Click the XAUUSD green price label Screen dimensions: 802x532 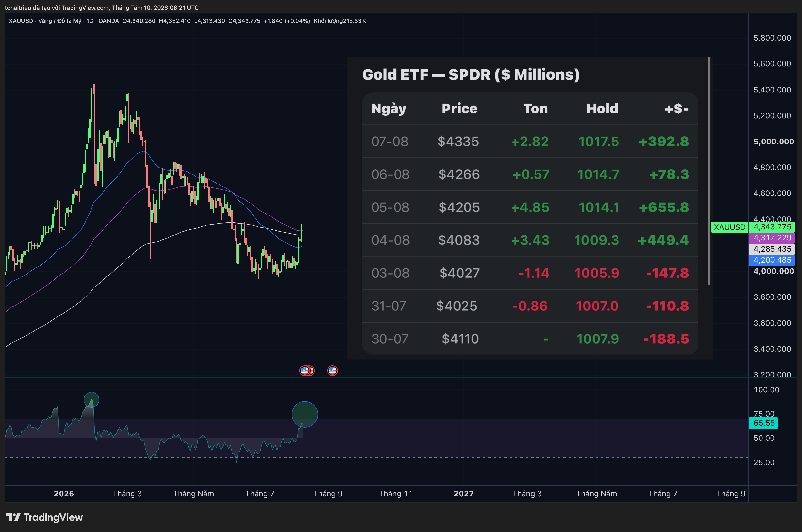point(730,227)
